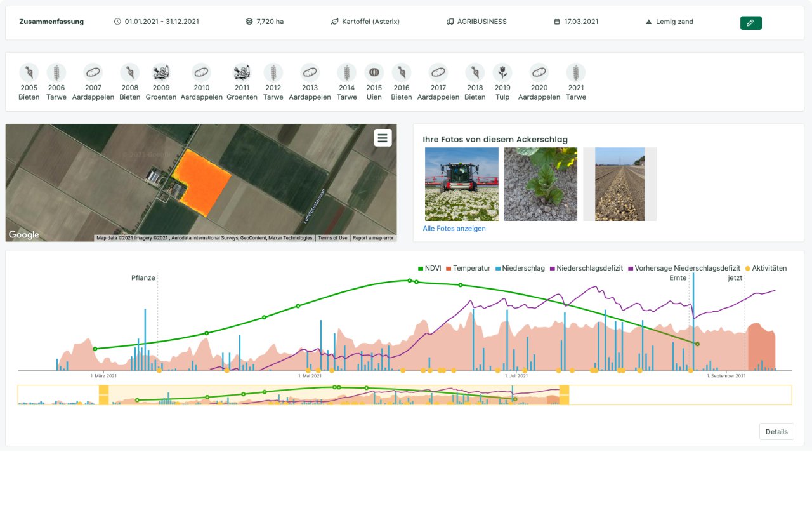Select the 2005 Bieten crop icon
This screenshot has height=508, width=812.
(x=29, y=73)
